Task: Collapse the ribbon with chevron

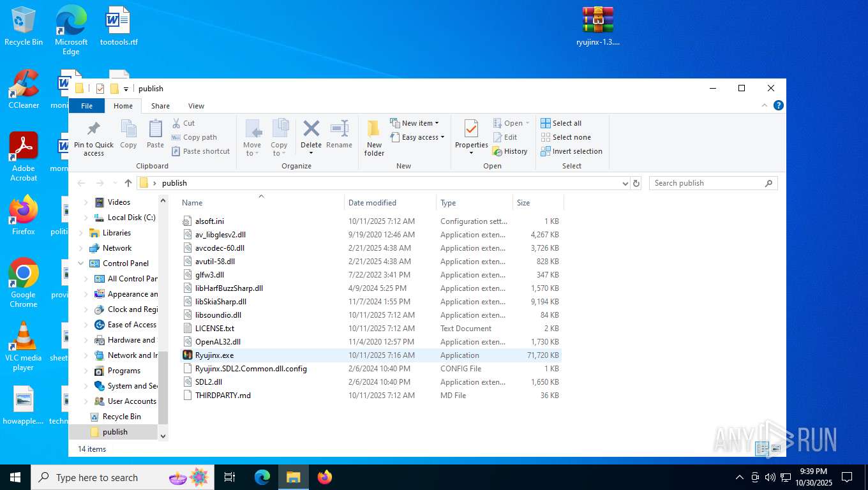Action: (x=765, y=105)
